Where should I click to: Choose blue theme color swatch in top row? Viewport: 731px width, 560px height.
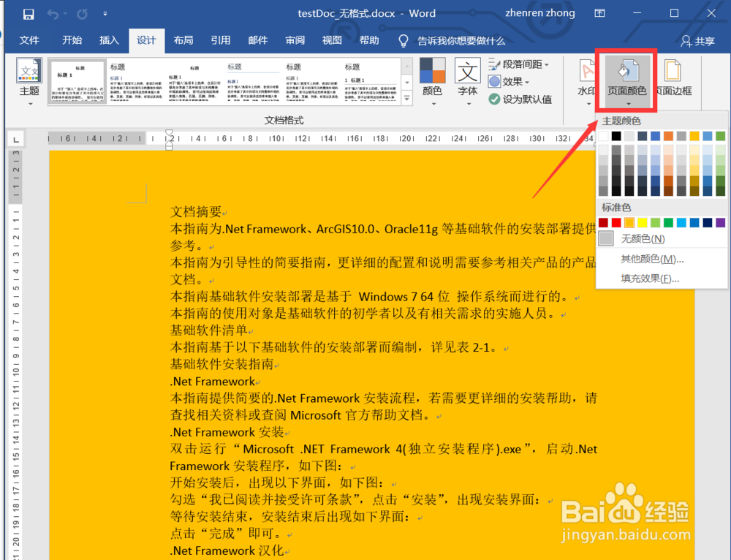coord(656,136)
